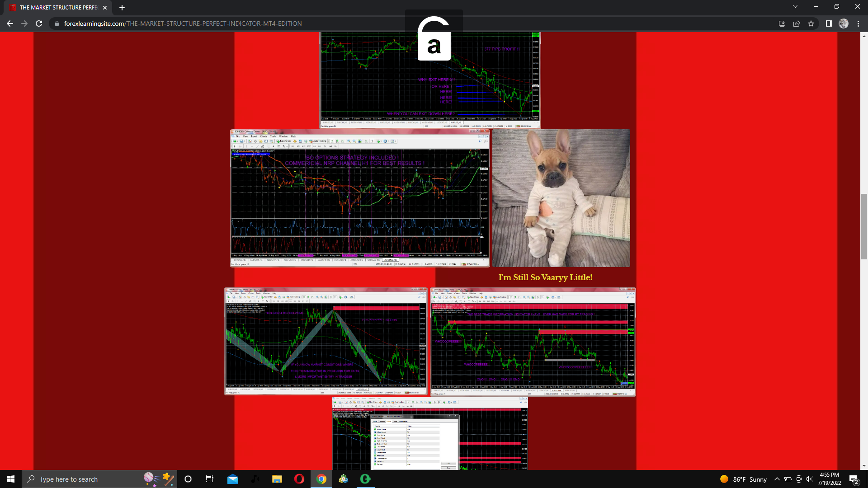Open the Chrome profile avatar
Viewport: 868px width, 488px height.
pyautogui.click(x=844, y=23)
